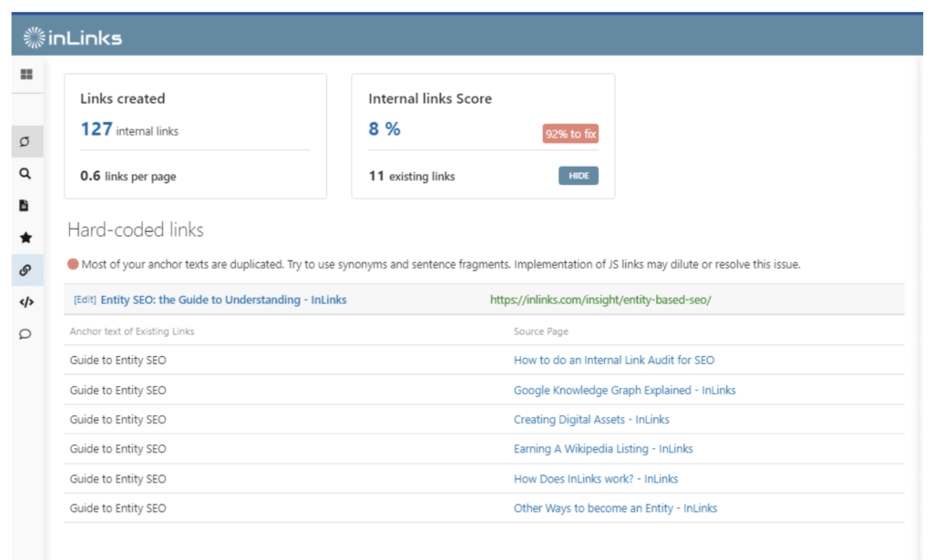This screenshot has height=560, width=933.
Task: Open the search magnifier icon in sidebar
Action: [25, 174]
